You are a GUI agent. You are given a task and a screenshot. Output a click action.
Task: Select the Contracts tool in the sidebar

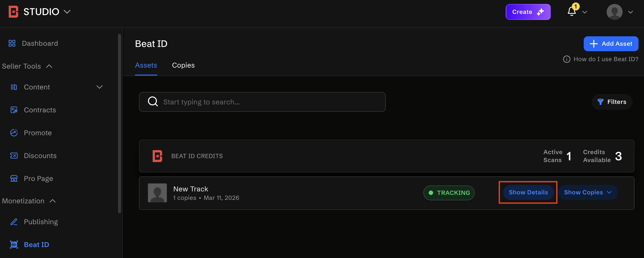(40, 110)
